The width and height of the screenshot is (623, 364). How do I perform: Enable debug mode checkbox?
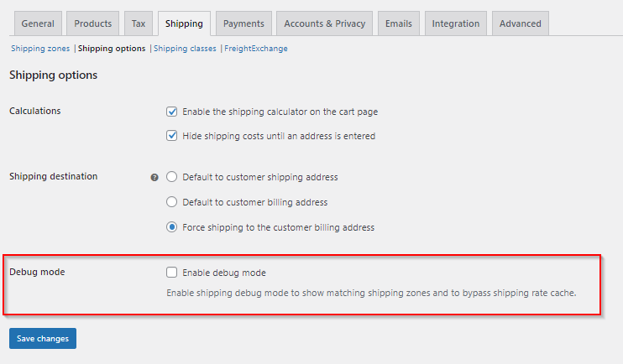172,273
